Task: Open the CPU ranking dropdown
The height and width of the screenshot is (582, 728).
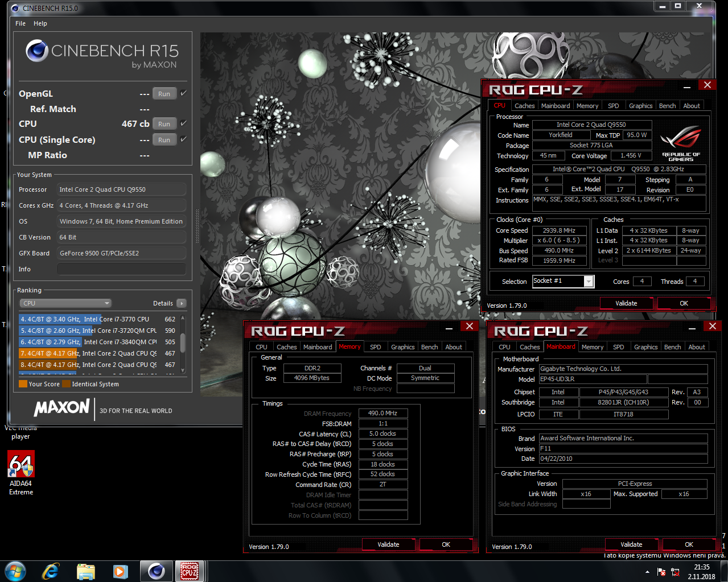Action: tap(65, 303)
